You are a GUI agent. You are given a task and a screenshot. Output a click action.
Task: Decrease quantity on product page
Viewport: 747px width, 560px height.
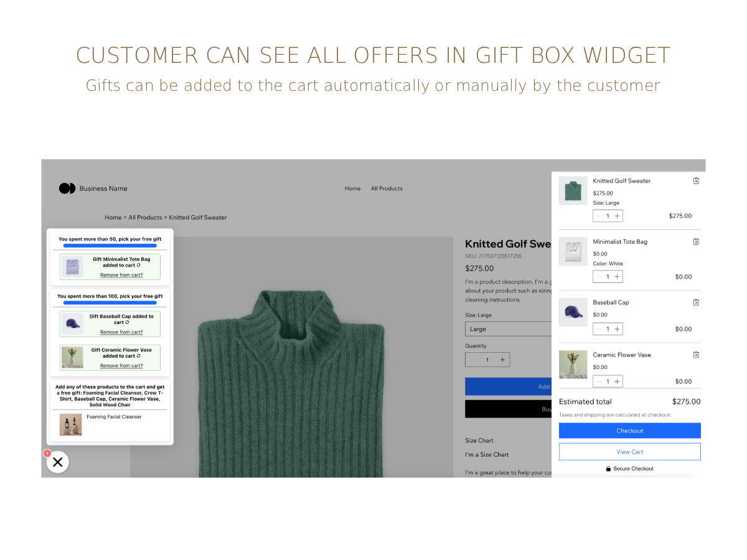point(472,360)
